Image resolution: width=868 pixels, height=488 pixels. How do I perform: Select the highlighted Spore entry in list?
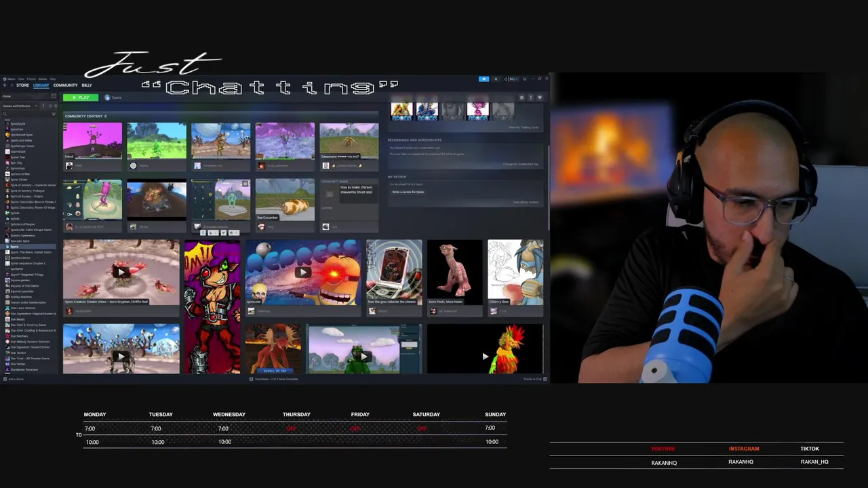pyautogui.click(x=27, y=247)
